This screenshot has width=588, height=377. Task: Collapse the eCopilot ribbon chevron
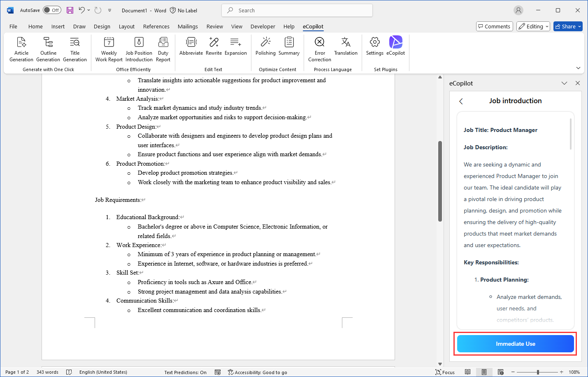[x=579, y=68]
